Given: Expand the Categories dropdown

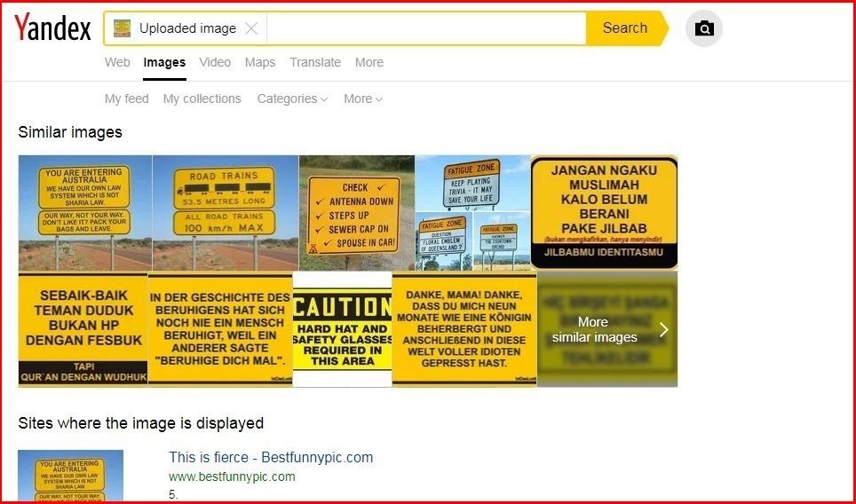Looking at the screenshot, I should click(x=293, y=98).
